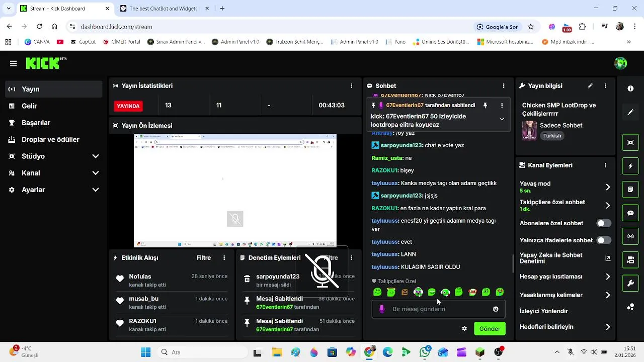Open the CANVA bookmark
Viewport: 644px width, 362px height.
pos(37,42)
